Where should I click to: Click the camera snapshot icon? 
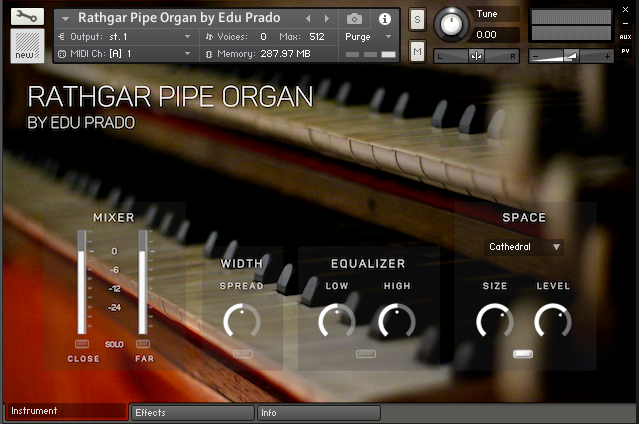point(354,18)
